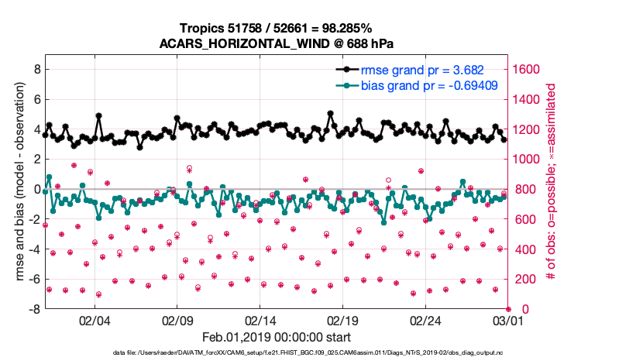This screenshot has width=643, height=364.
Task: Click the -4 tick on left axis
Action: point(33,249)
